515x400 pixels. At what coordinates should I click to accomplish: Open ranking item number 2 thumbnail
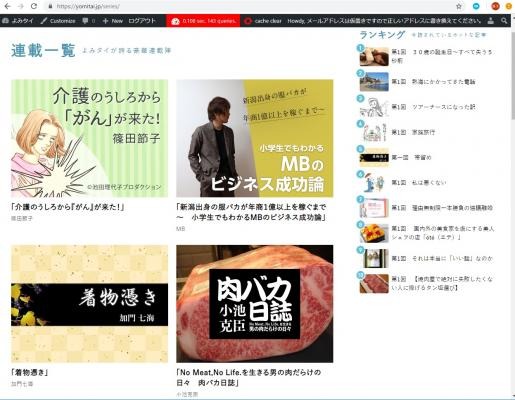[374, 82]
